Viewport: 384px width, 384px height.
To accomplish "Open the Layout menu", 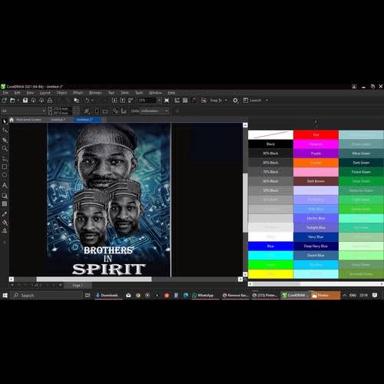I will click(x=45, y=93).
